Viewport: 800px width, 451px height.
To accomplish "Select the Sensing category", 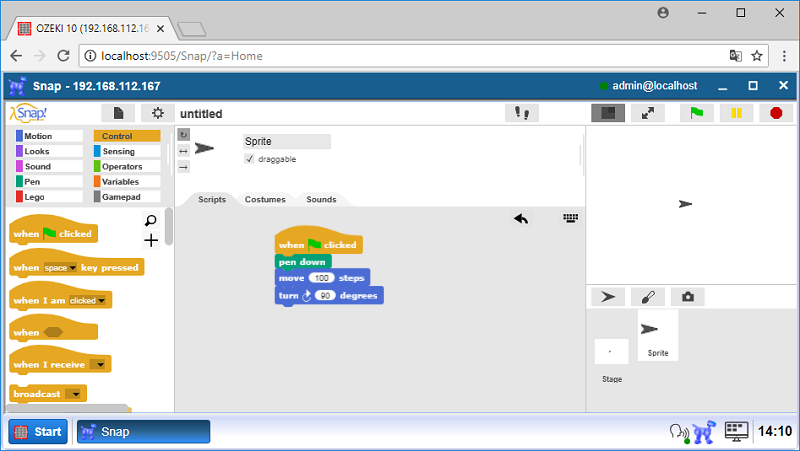I will tap(127, 152).
